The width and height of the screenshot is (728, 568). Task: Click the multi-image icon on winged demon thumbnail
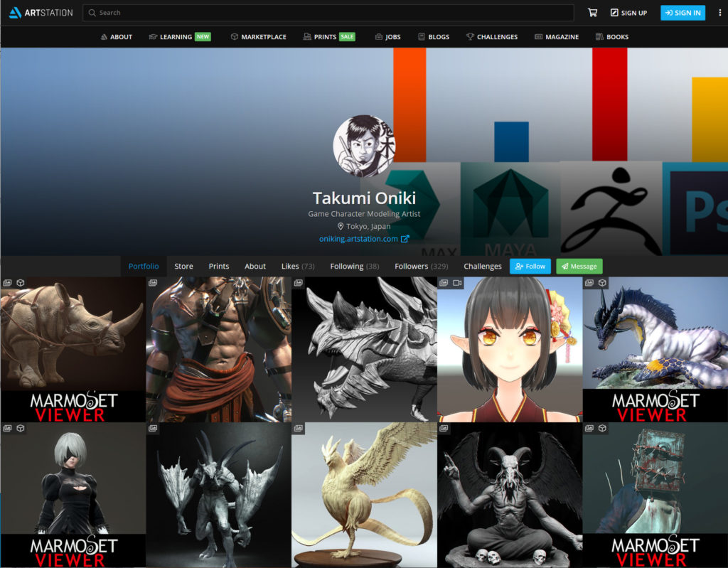(x=153, y=428)
